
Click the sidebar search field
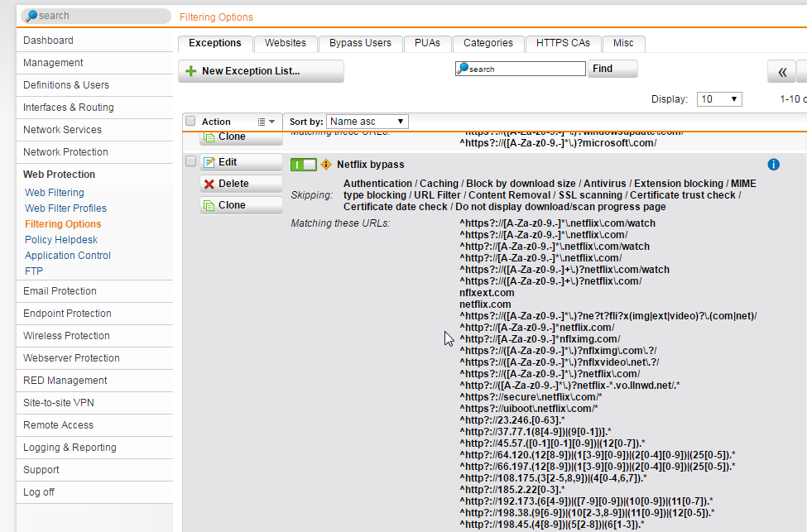96,16
